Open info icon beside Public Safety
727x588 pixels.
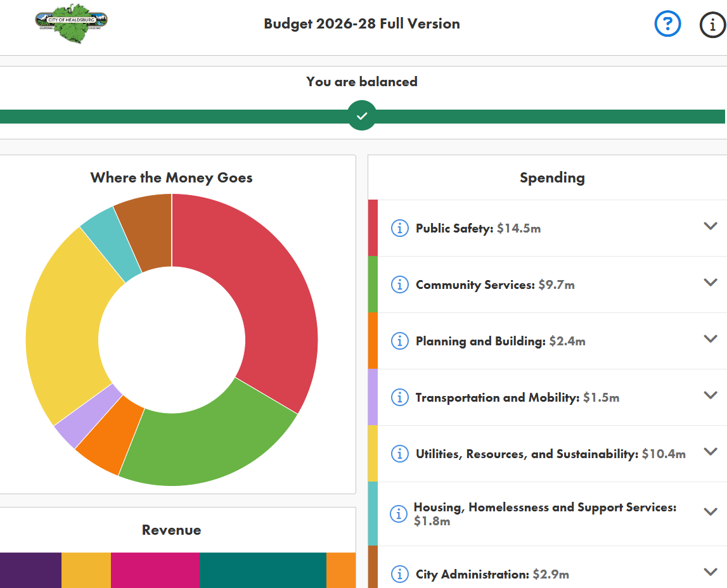[399, 228]
